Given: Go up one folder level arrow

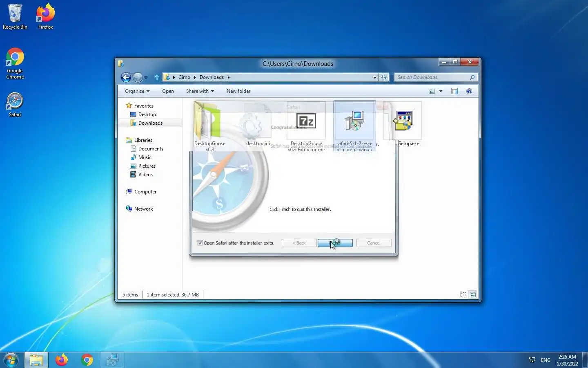Looking at the screenshot, I should 157,77.
